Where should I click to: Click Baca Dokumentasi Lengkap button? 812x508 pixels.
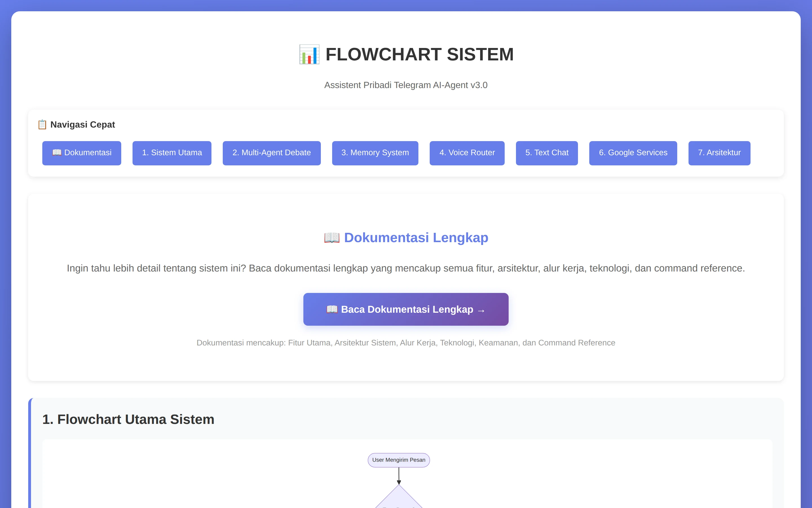click(x=406, y=309)
